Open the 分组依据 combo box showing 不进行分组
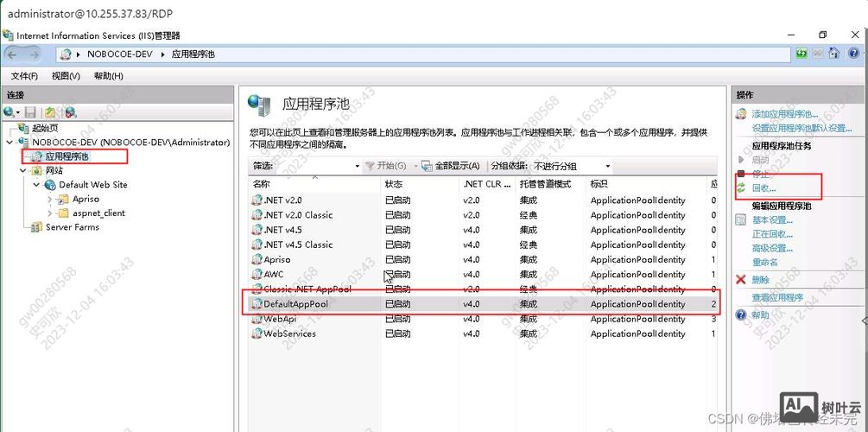 pos(571,166)
